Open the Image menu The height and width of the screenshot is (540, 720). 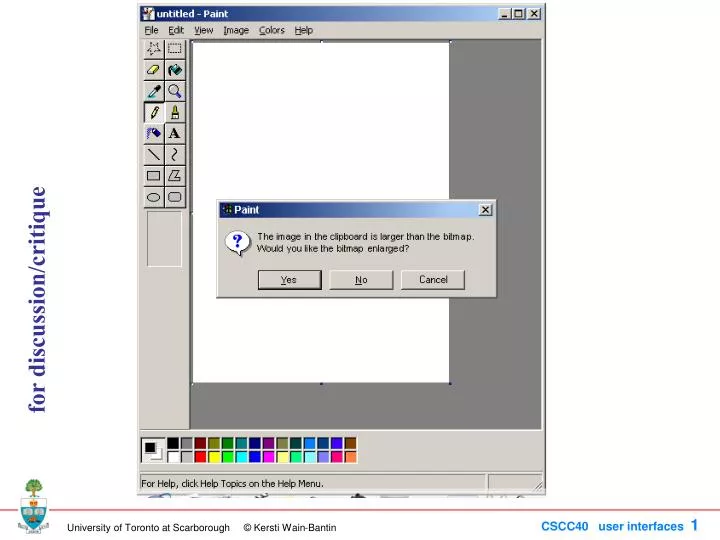coord(236,30)
